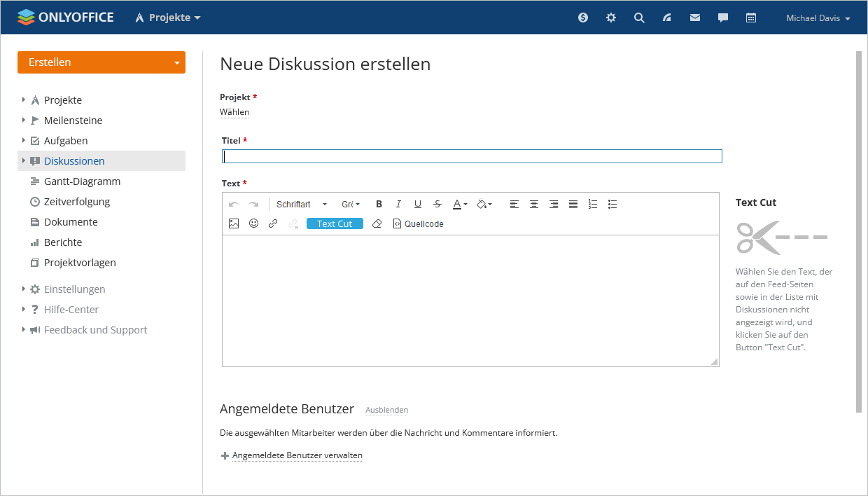Screen dimensions: 868x496
Task: Click the editor resize grip corner
Action: click(714, 361)
